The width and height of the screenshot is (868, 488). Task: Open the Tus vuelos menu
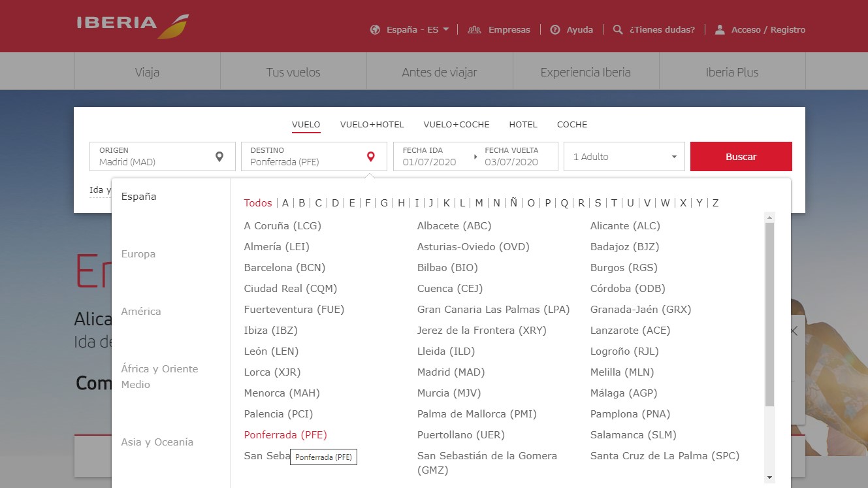[x=293, y=72]
